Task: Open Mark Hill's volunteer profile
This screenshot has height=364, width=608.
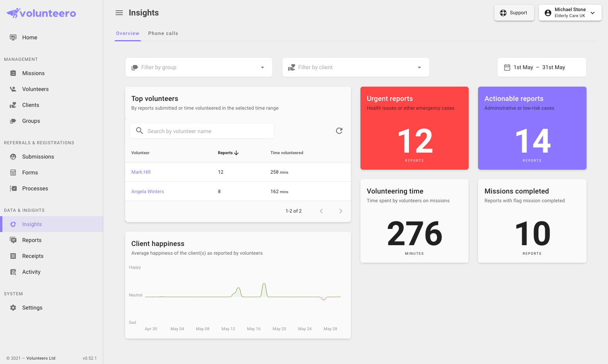Action: (141, 172)
